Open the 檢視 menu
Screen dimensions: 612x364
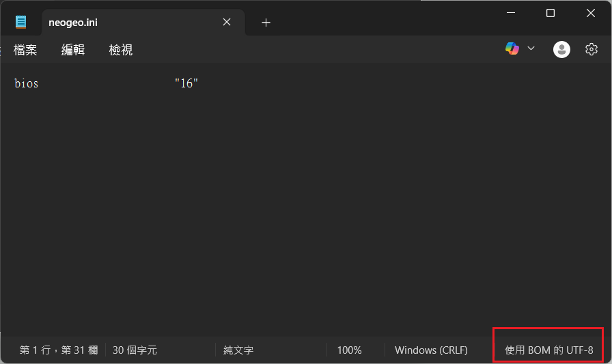pyautogui.click(x=121, y=50)
